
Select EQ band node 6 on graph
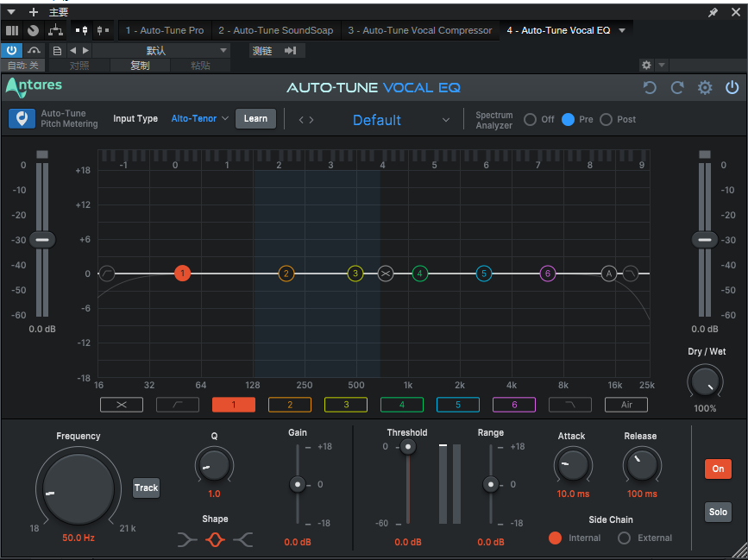click(548, 274)
